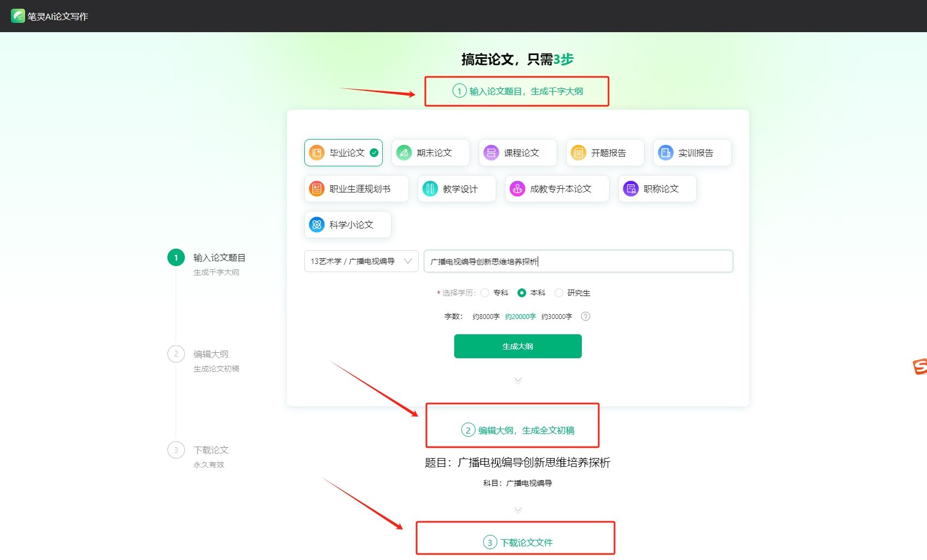Select the 本科 education level radio button
This screenshot has height=560, width=927.
click(x=522, y=293)
